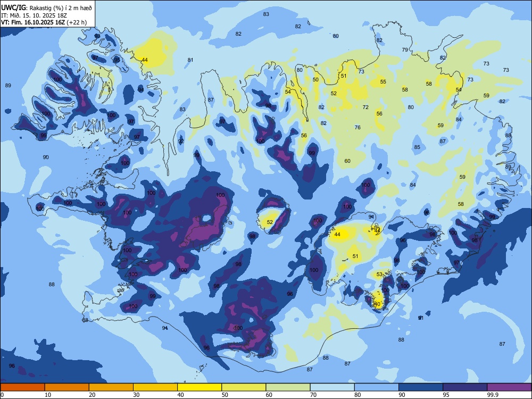The width and height of the screenshot is (532, 399).
Task: Select the orange 10–20 legend color band
Action: coord(67,387)
